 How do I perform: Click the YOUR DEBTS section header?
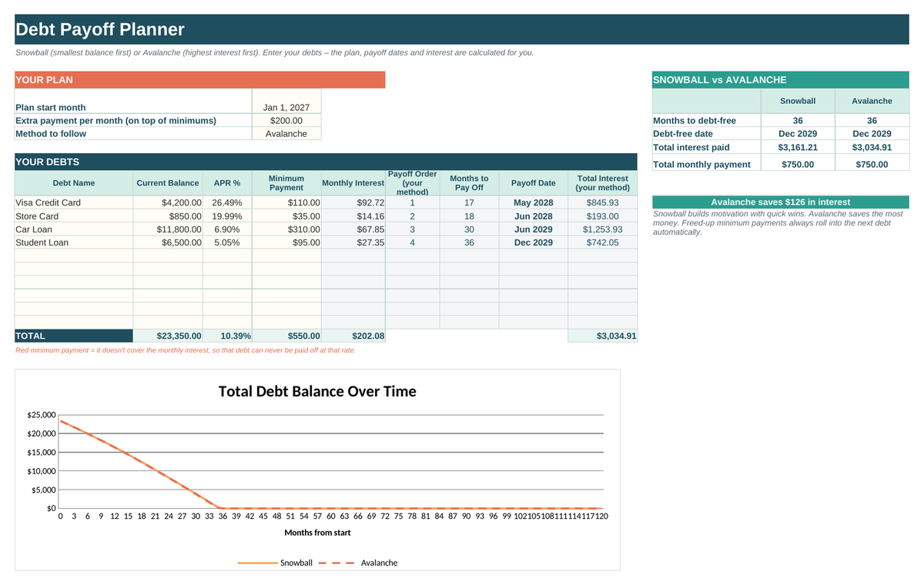click(x=326, y=162)
